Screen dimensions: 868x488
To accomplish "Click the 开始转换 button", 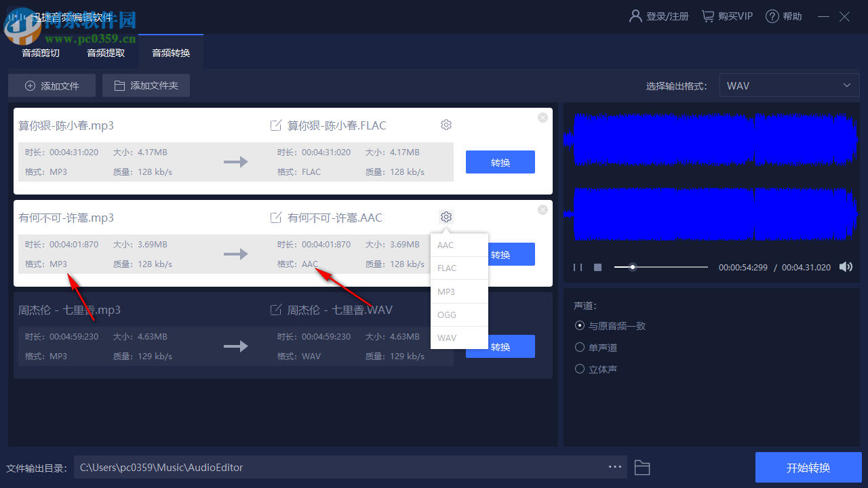I will (x=808, y=467).
